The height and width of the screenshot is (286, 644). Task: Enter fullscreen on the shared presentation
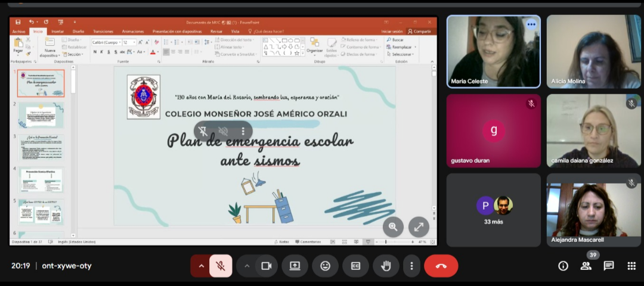pyautogui.click(x=419, y=226)
